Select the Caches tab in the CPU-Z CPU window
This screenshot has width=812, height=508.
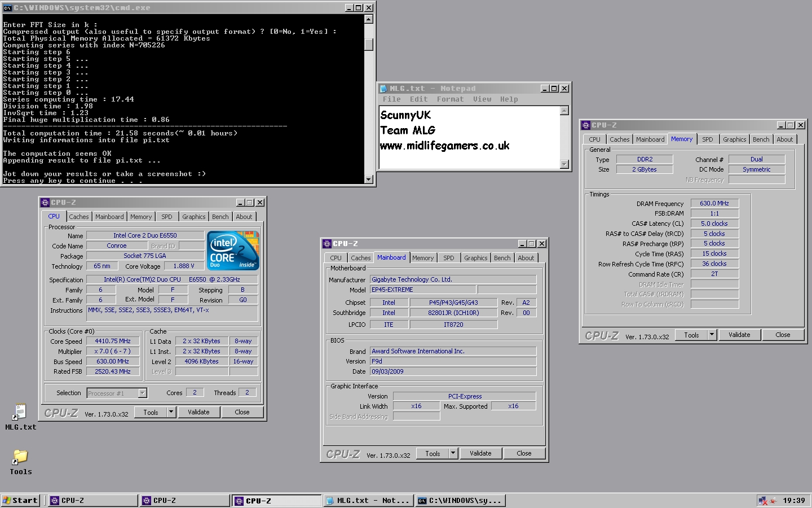pyautogui.click(x=79, y=217)
